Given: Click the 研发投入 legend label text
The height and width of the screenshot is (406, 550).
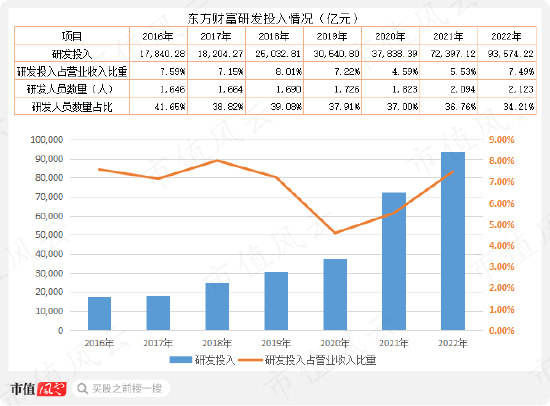Looking at the screenshot, I should pos(215,360).
